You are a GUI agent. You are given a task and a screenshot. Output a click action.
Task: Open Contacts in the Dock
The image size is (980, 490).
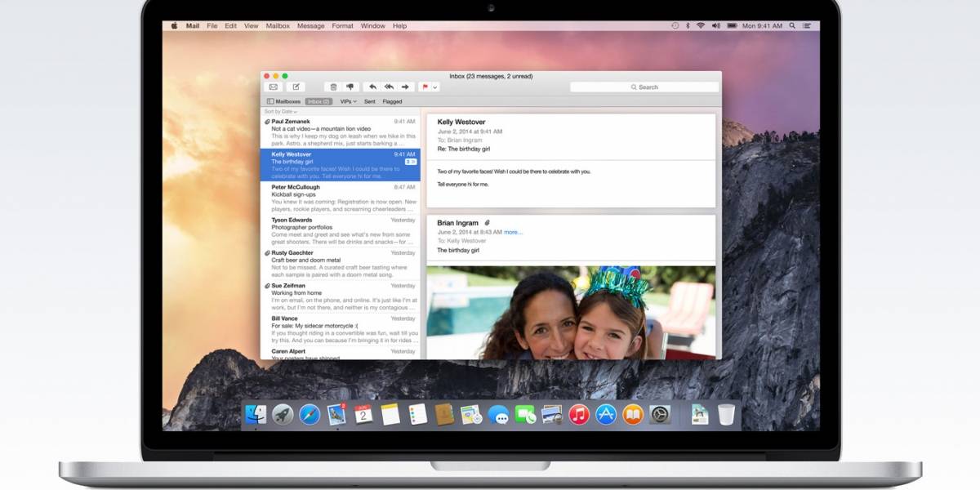tap(444, 414)
